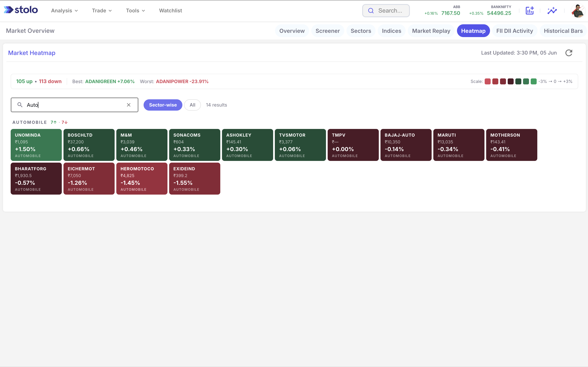
Task: Click the Last Updated timestamp text
Action: click(519, 53)
